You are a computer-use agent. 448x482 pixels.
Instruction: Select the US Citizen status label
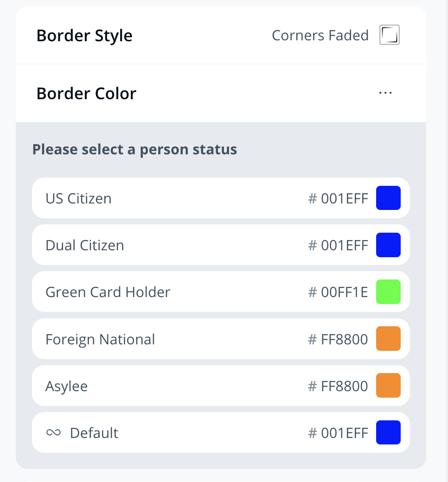click(x=78, y=198)
